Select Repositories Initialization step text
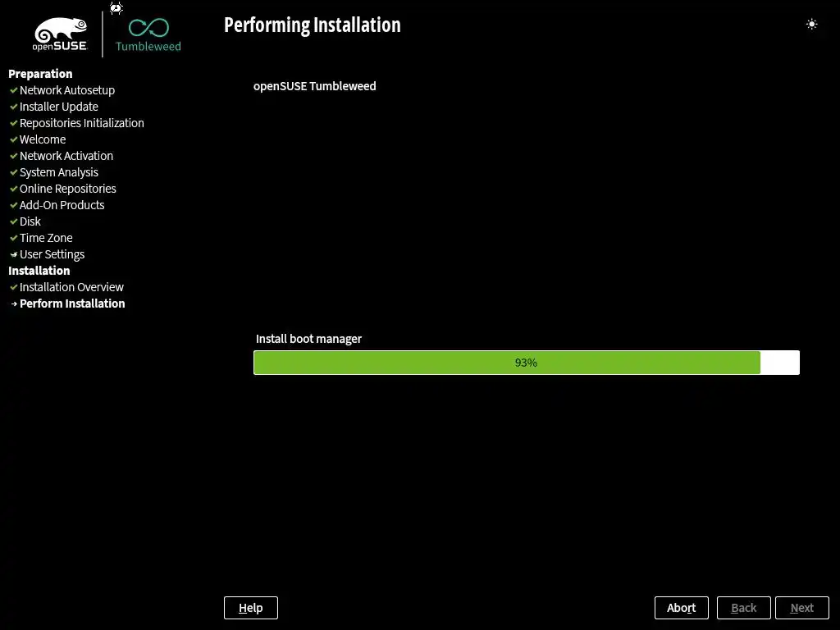The height and width of the screenshot is (630, 840). (82, 123)
